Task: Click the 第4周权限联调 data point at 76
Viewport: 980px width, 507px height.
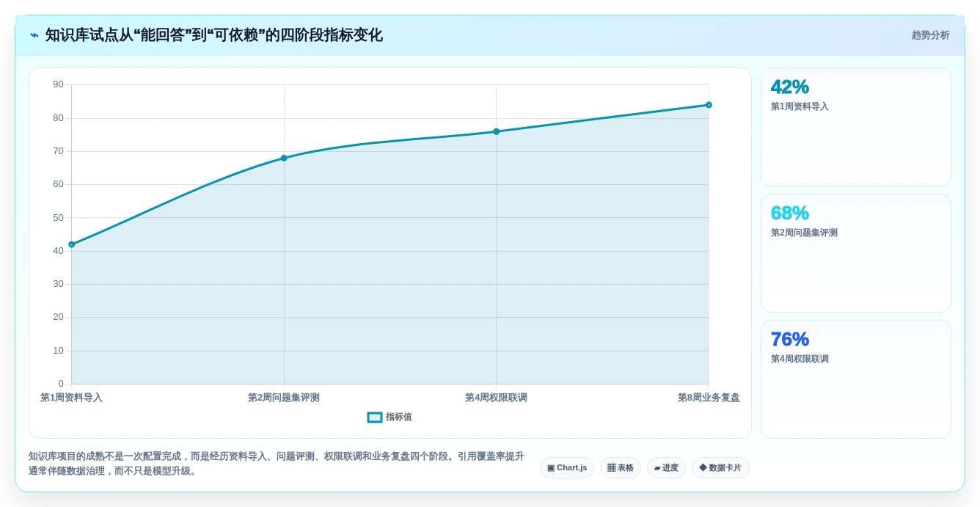Action: [x=497, y=131]
